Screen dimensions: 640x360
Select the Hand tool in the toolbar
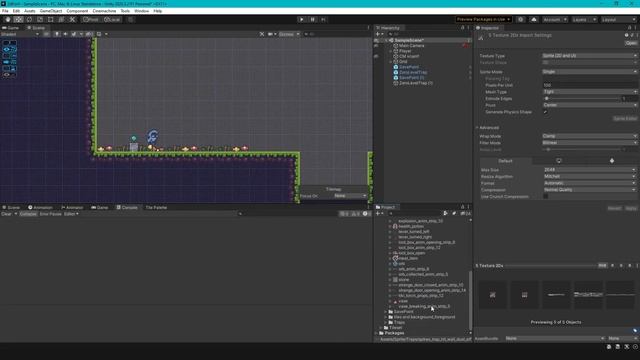pyautogui.click(x=8, y=20)
